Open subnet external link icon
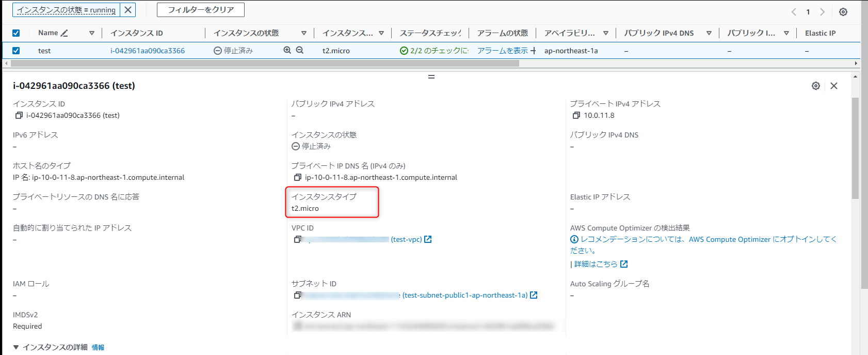Viewport: 868px width, 355px height. [x=534, y=295]
